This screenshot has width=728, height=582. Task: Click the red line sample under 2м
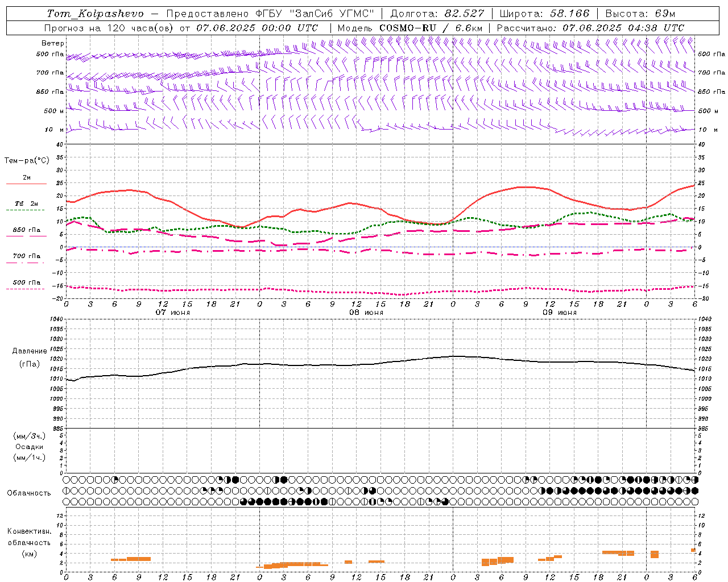click(x=26, y=184)
